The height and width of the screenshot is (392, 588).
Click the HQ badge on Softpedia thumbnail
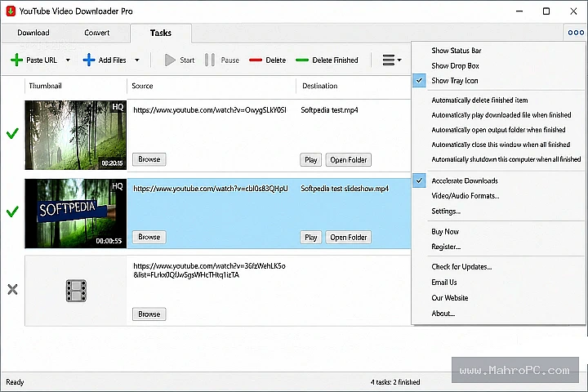[x=118, y=185]
